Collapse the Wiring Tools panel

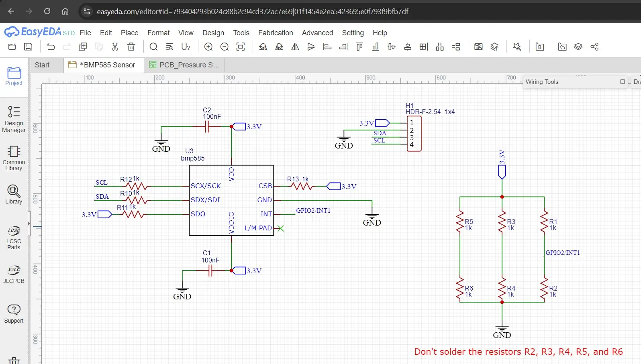[623, 81]
